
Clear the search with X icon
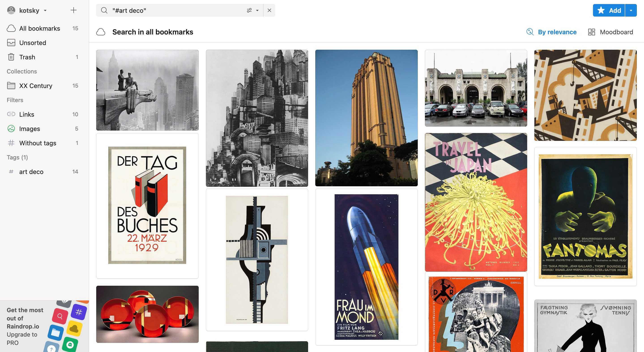269,10
